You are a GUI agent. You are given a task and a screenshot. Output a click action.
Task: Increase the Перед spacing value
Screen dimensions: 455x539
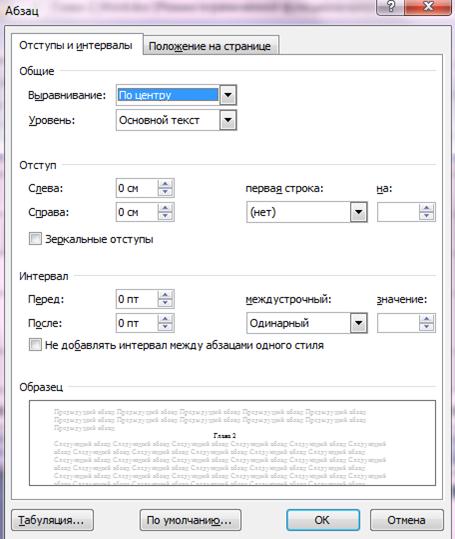pos(165,295)
